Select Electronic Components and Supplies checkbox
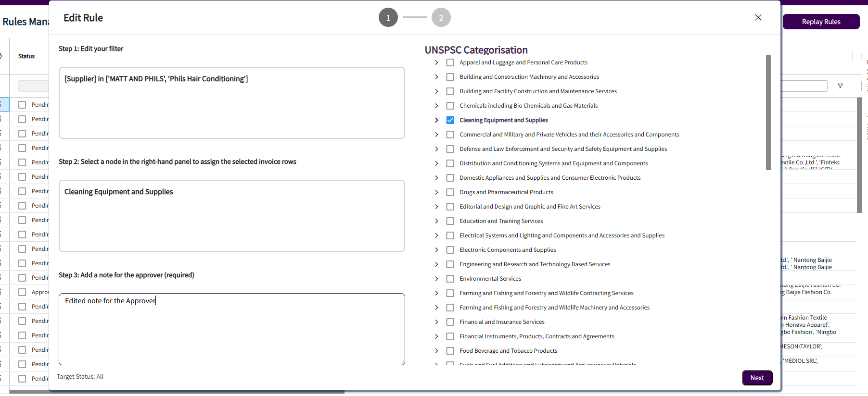Image resolution: width=868 pixels, height=396 pixels. 450,250
